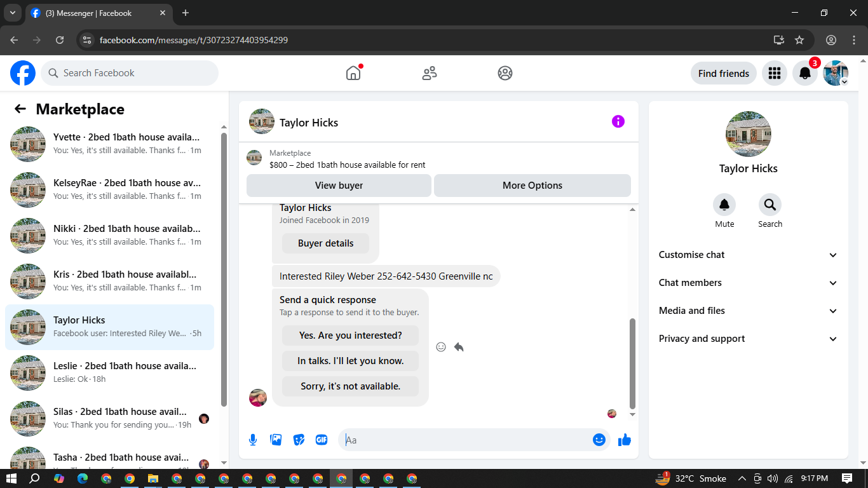The height and width of the screenshot is (488, 868).
Task: Open conversation information purple icon
Action: click(618, 121)
